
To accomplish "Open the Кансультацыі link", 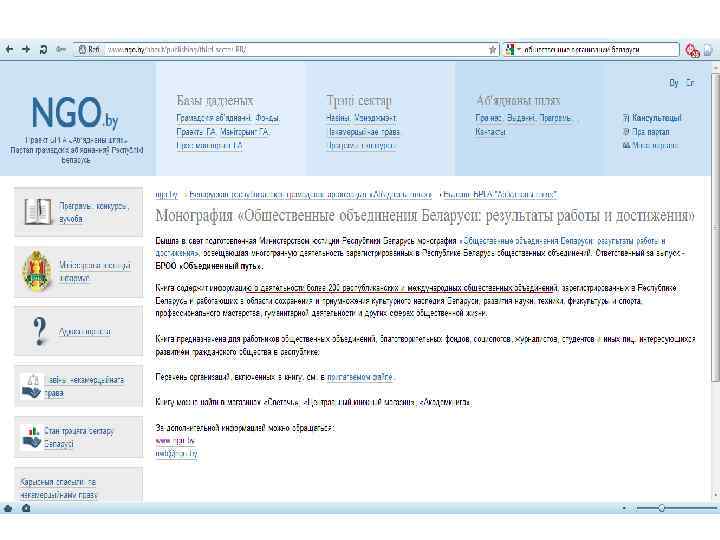I will pyautogui.click(x=657, y=118).
